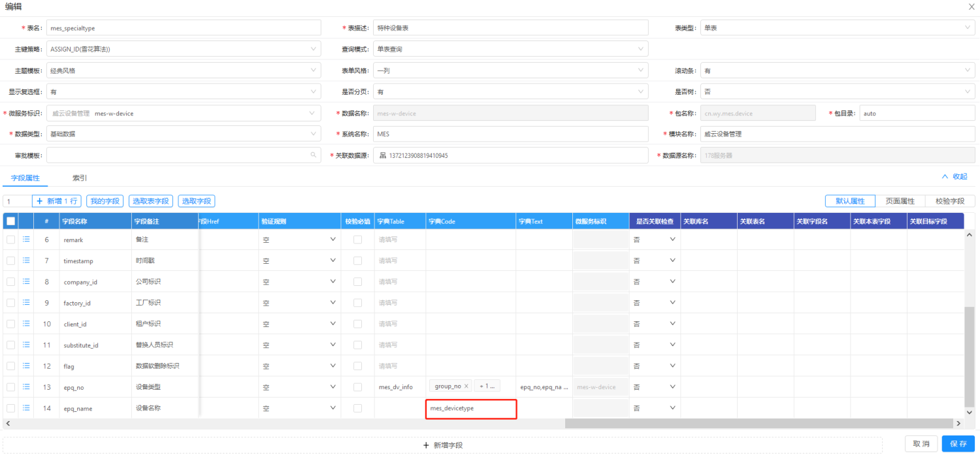Open the list icon beside the timestamp field
This screenshot has width=980, height=455.
(26, 260)
